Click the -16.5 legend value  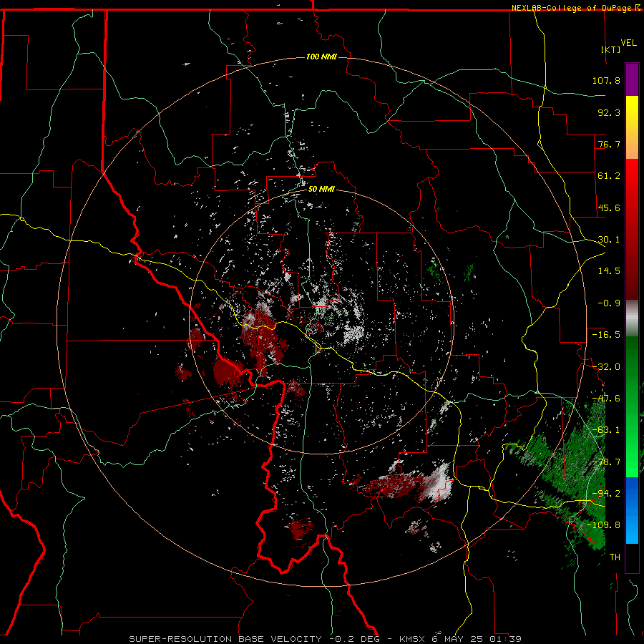tap(606, 335)
